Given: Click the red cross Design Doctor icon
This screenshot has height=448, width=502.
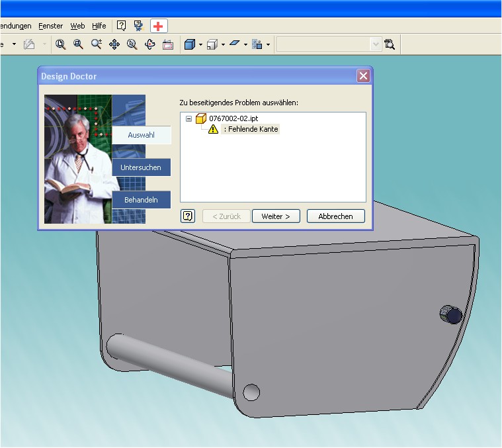Looking at the screenshot, I should [x=159, y=26].
